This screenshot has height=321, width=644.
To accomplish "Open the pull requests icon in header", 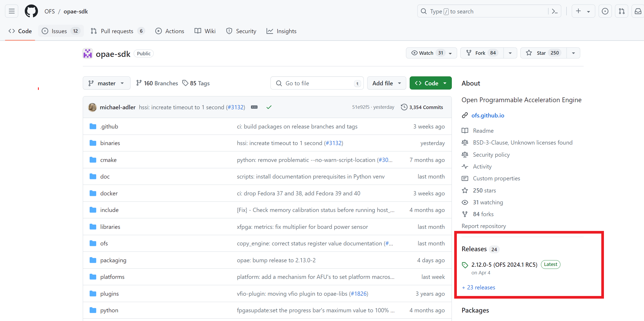I will click(x=622, y=11).
